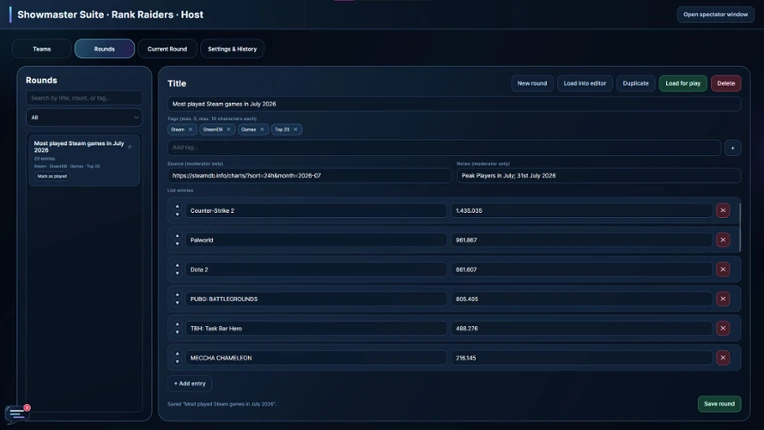The width and height of the screenshot is (764, 430).
Task: Open the Current Round tab
Action: point(167,49)
